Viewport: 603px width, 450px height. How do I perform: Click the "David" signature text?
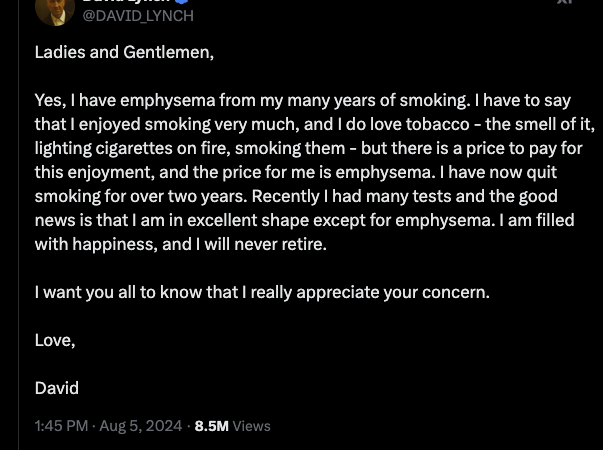pyautogui.click(x=56, y=388)
